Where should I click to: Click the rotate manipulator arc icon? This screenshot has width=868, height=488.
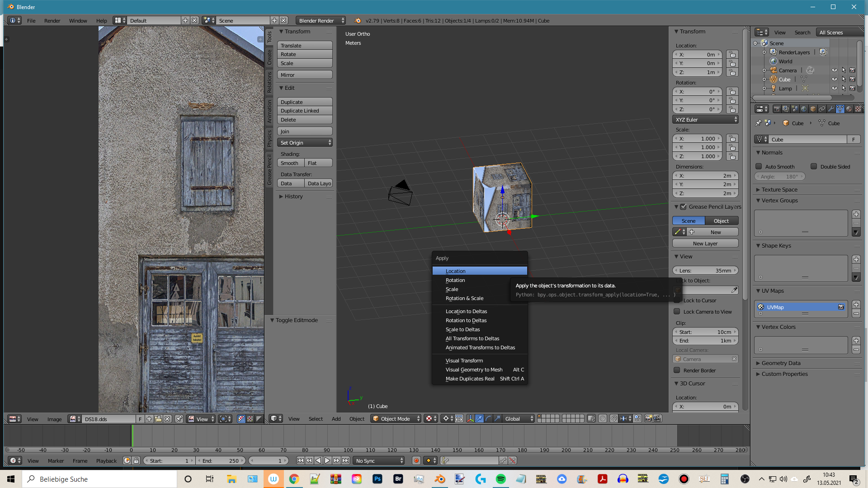488,419
